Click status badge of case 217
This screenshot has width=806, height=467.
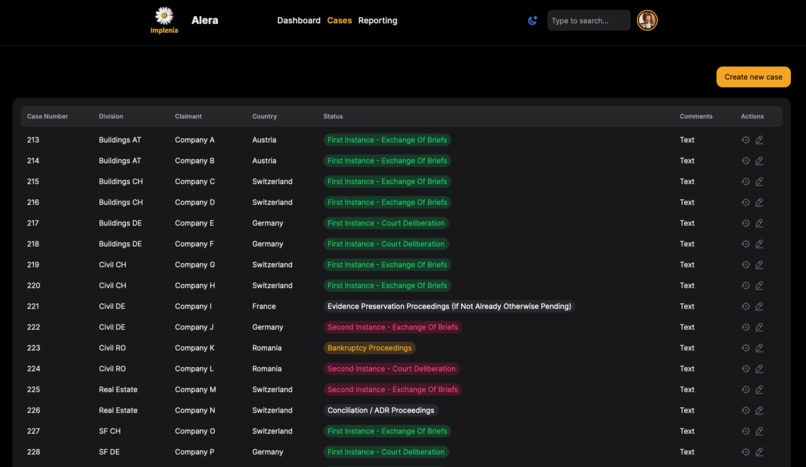(386, 223)
